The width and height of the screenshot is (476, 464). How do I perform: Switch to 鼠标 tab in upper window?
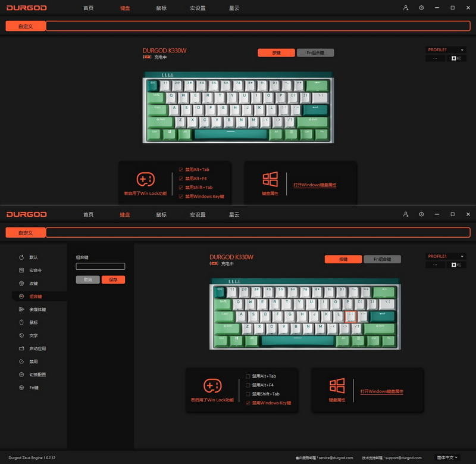pyautogui.click(x=161, y=8)
